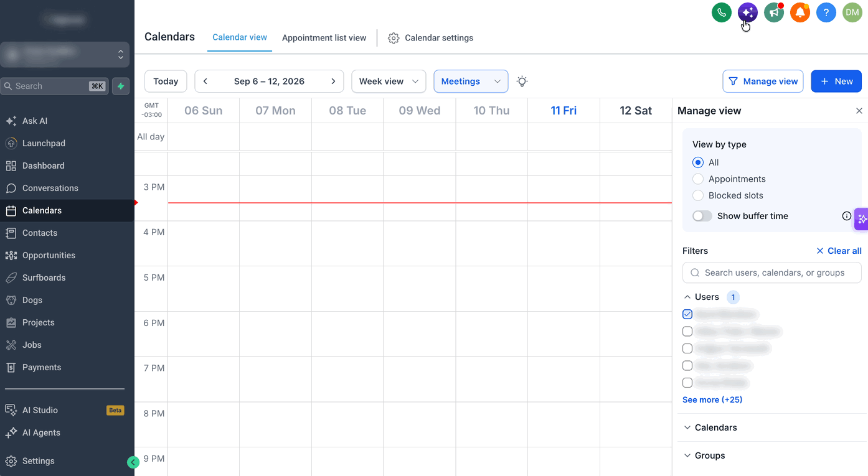Select the Blocked slots radio option
The image size is (868, 476).
(x=698, y=195)
